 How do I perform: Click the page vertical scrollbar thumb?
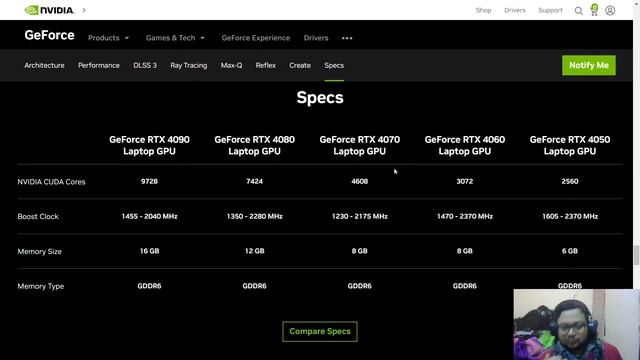pyautogui.click(x=636, y=256)
